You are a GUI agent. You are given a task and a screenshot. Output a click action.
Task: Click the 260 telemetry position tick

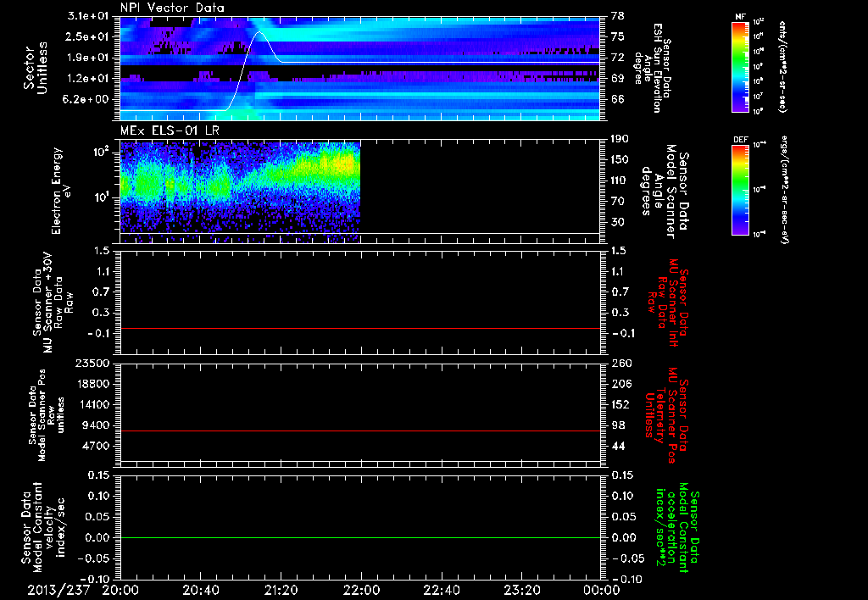621,364
